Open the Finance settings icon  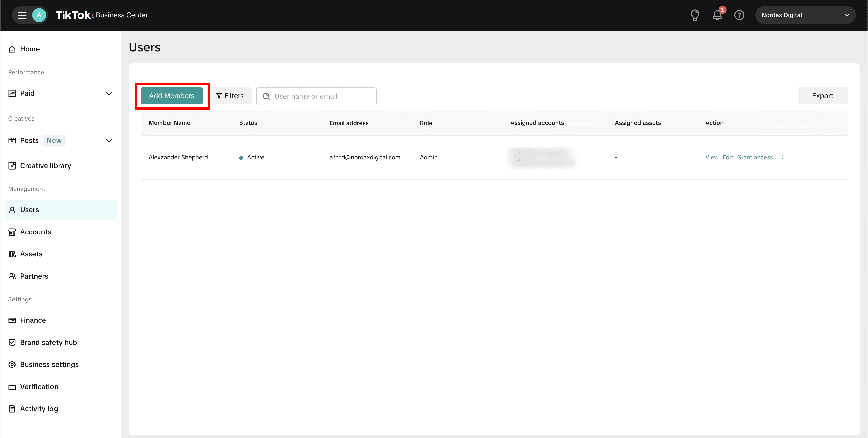pyautogui.click(x=12, y=320)
